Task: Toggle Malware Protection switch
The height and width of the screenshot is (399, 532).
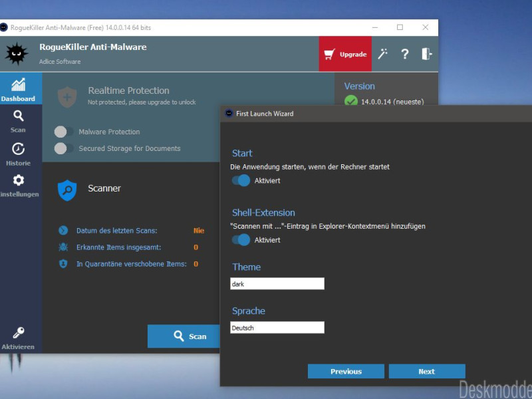Action: coord(64,132)
